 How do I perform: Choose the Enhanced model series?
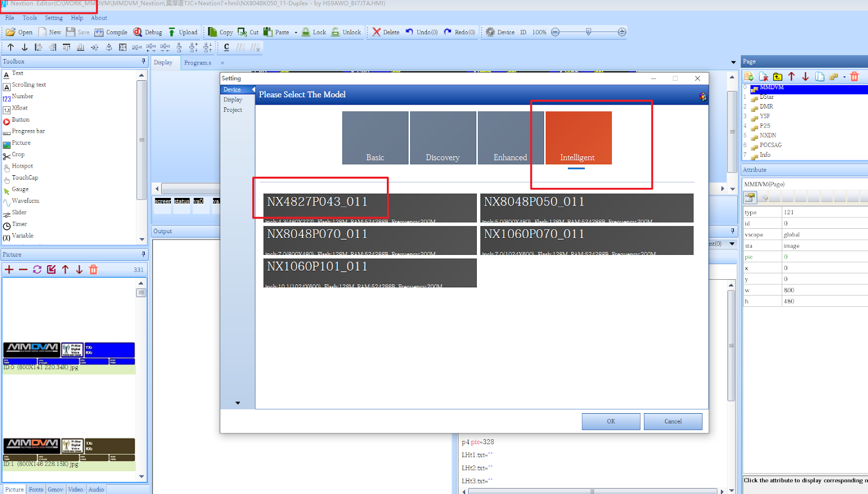click(x=511, y=138)
